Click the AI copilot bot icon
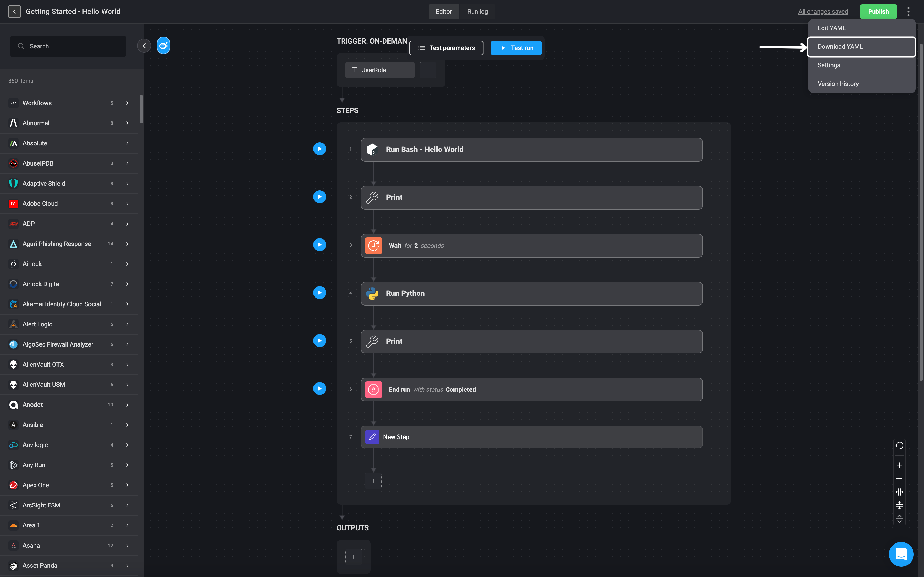924x577 pixels. [163, 46]
